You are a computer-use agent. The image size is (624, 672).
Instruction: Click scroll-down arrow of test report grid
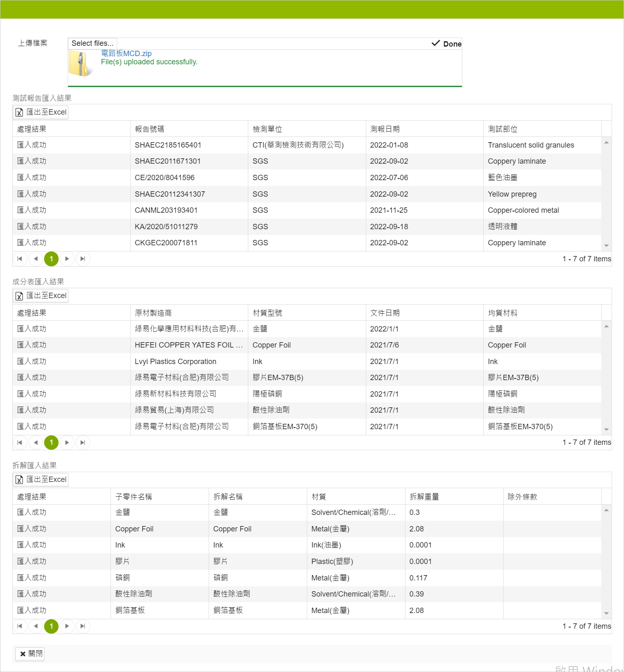coord(606,246)
